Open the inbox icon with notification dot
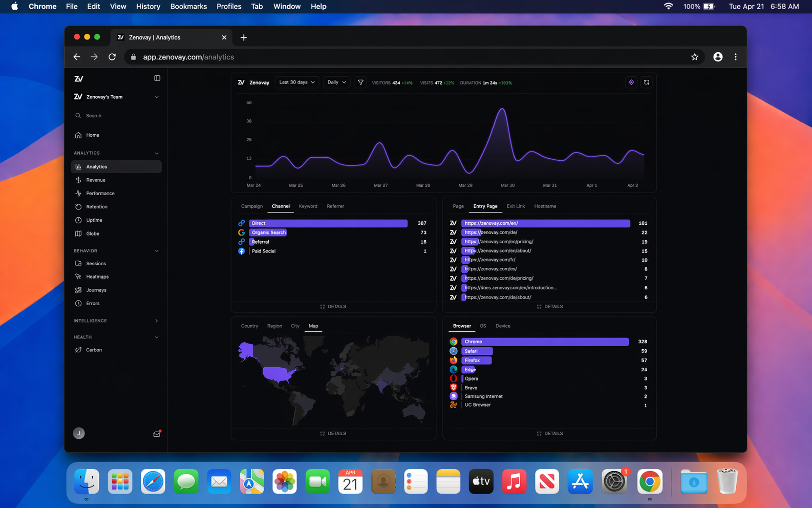Screen dimensions: 812x508 (157, 434)
